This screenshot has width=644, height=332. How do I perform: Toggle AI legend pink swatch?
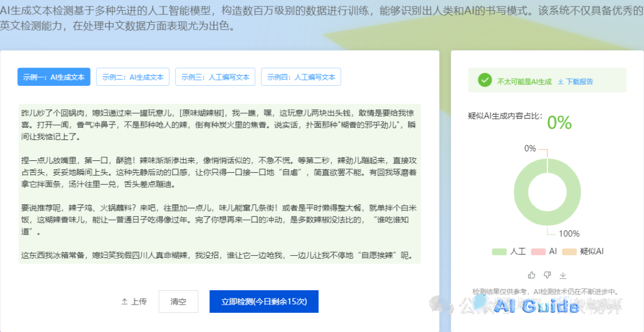(x=538, y=252)
